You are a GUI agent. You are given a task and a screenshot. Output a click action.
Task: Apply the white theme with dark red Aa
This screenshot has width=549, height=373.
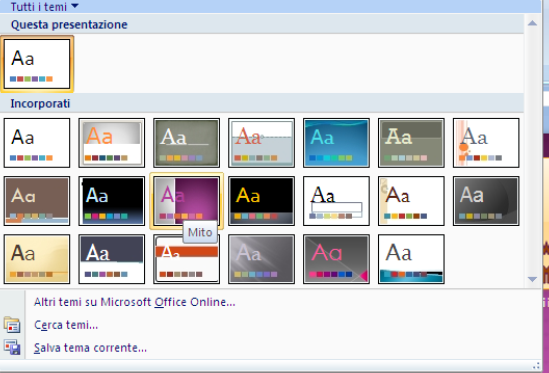pos(411,201)
